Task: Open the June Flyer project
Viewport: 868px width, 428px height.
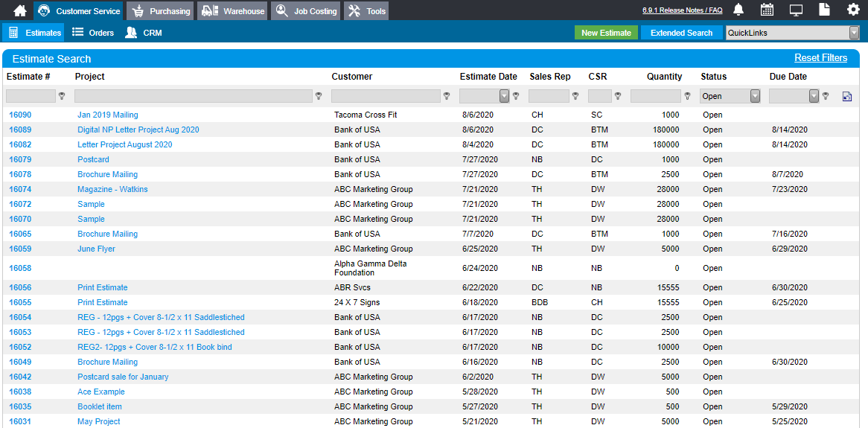Action: [x=96, y=249]
